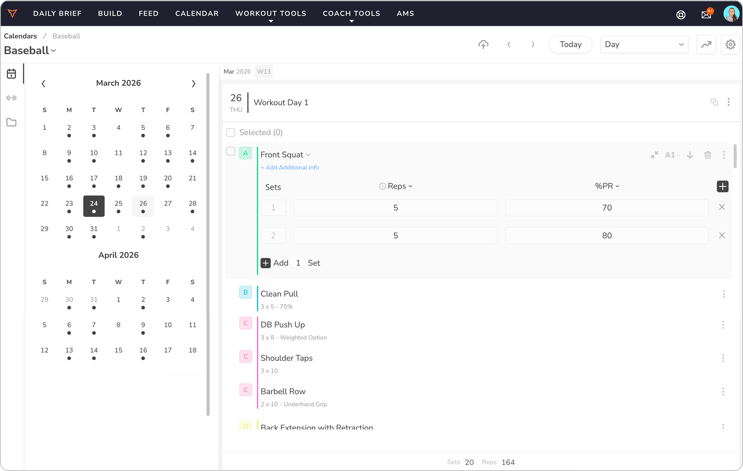Toggle the Selected (0) checkbox
The height and width of the screenshot is (471, 743).
[231, 132]
